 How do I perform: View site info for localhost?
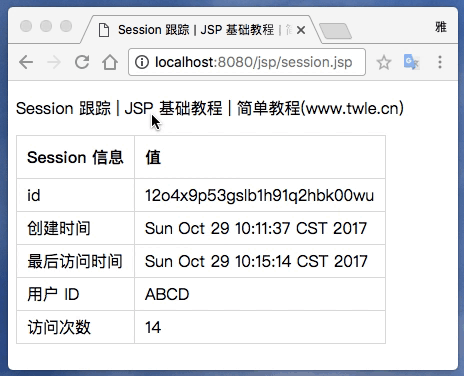142,62
